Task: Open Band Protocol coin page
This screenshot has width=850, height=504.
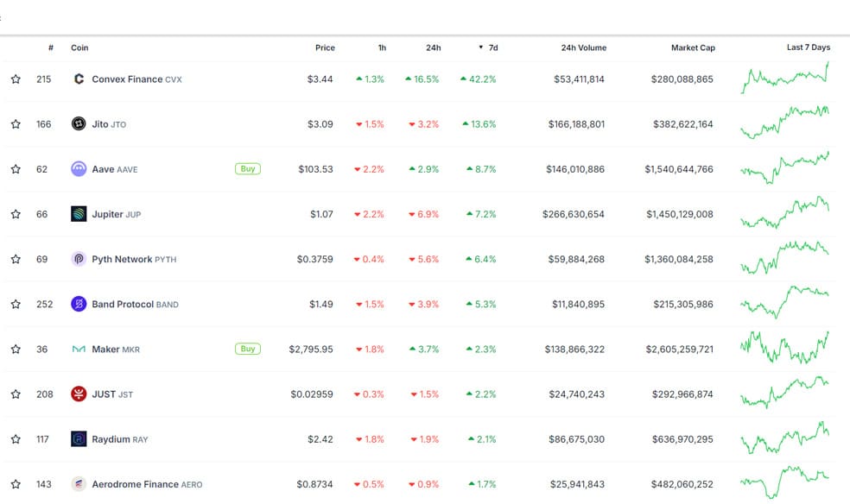Action: [x=135, y=304]
